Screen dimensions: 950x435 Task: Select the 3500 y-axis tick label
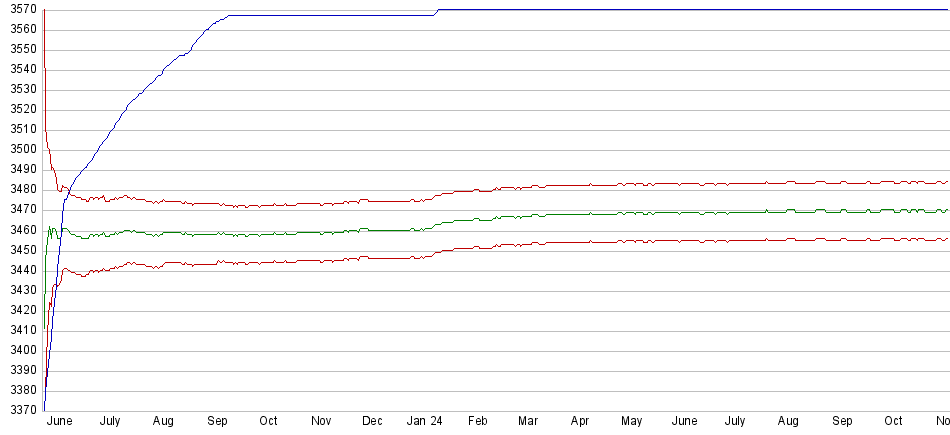tap(19, 150)
